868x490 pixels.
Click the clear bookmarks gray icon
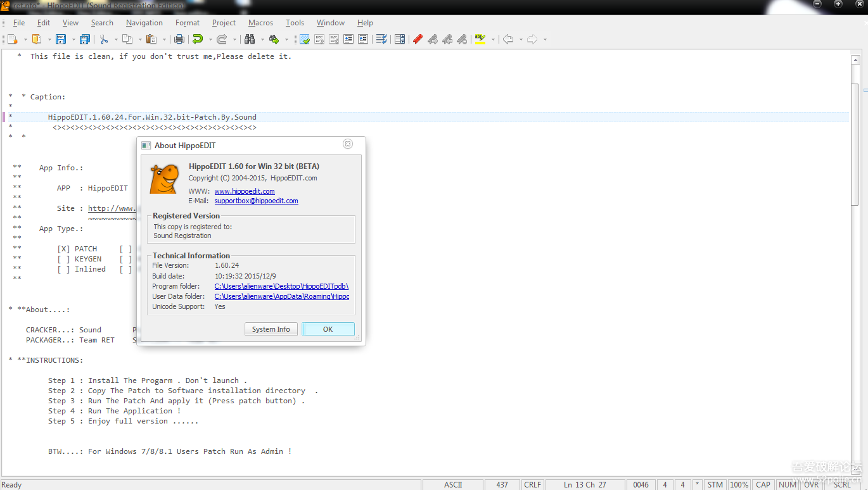(462, 39)
